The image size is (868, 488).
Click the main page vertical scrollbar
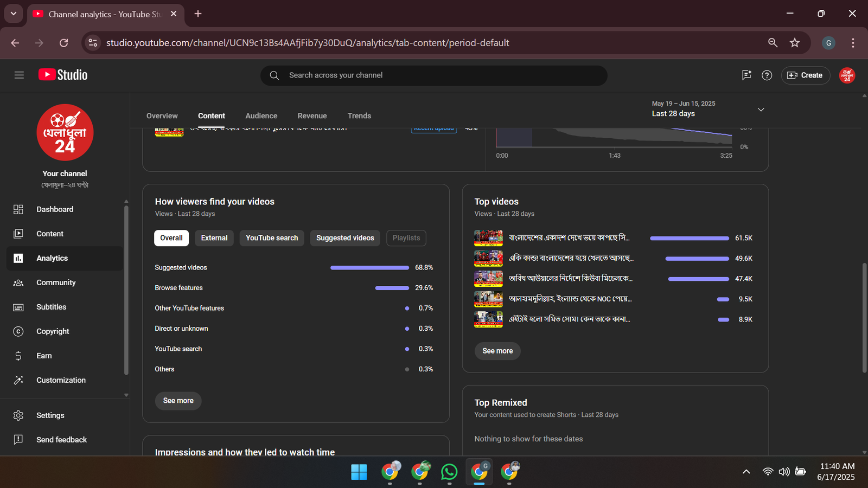point(864,318)
